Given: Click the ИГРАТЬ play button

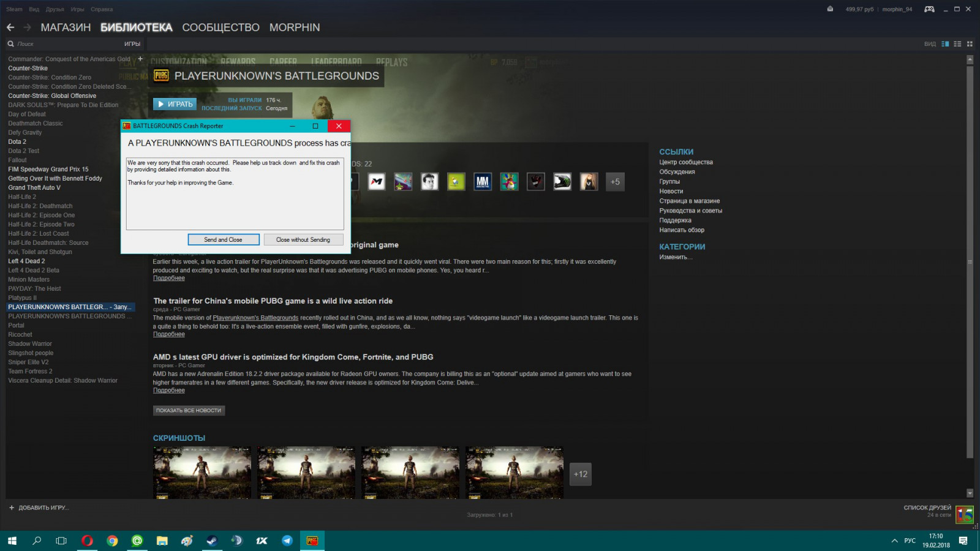Looking at the screenshot, I should click(x=175, y=104).
